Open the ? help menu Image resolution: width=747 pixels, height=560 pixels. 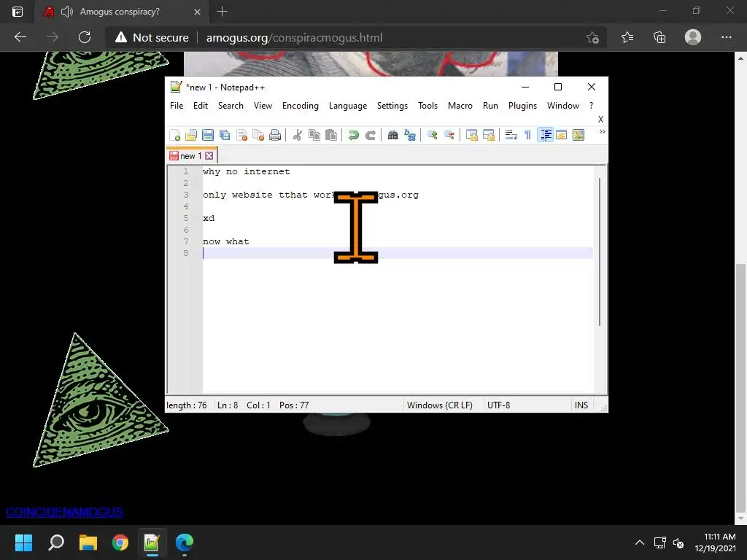[x=591, y=106]
